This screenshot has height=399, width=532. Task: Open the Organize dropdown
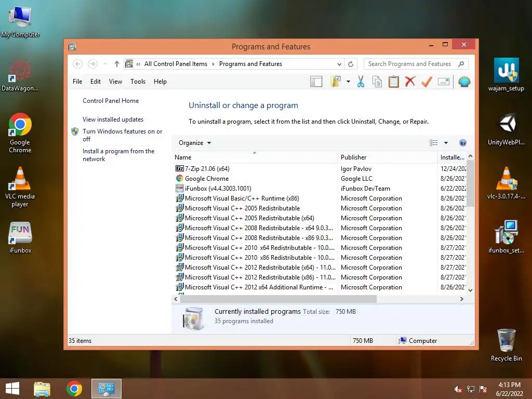[x=195, y=143]
